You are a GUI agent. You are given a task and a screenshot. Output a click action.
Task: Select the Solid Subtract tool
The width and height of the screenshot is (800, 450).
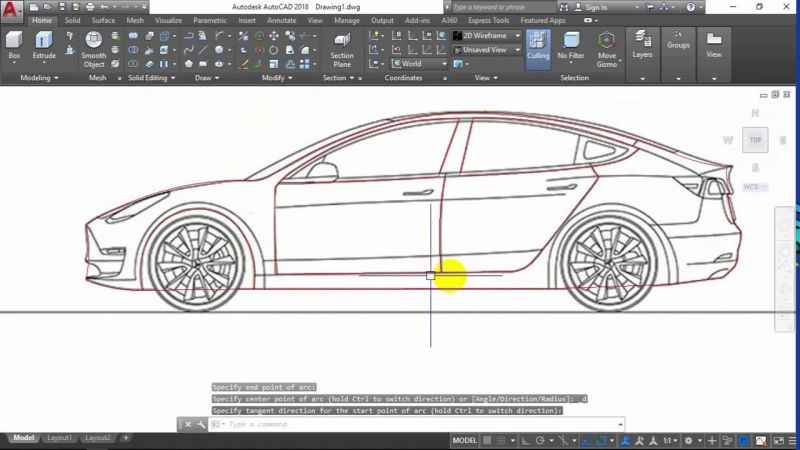[x=133, y=50]
